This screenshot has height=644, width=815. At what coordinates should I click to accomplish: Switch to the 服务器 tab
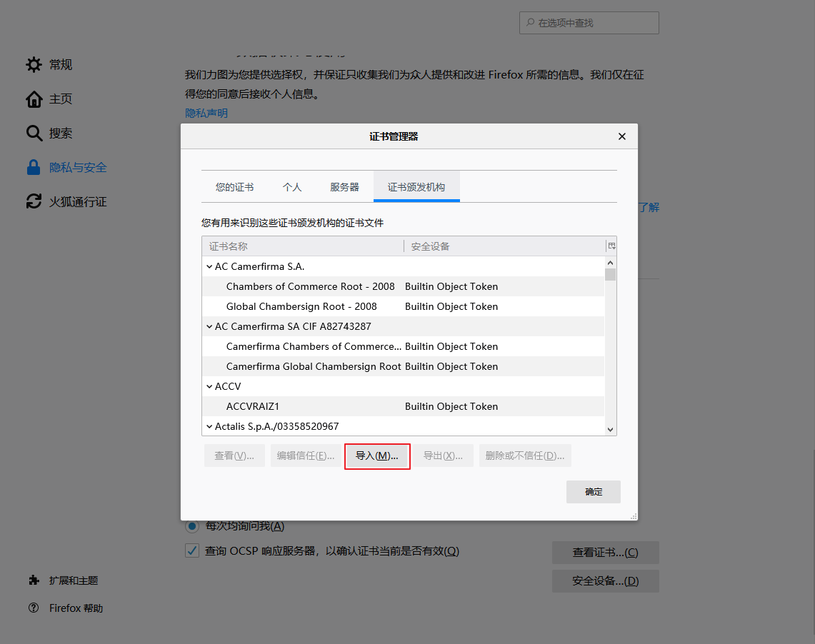(344, 187)
